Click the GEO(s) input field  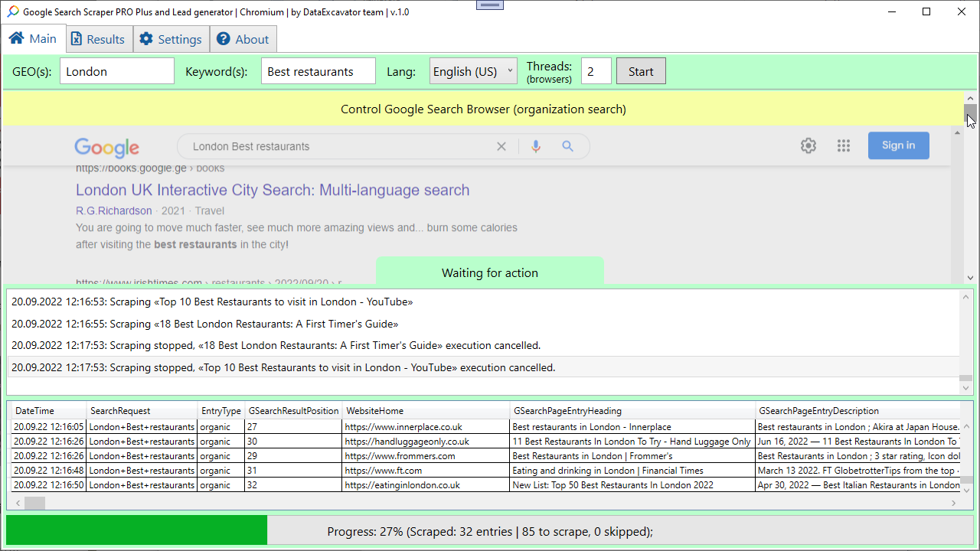[x=117, y=71]
